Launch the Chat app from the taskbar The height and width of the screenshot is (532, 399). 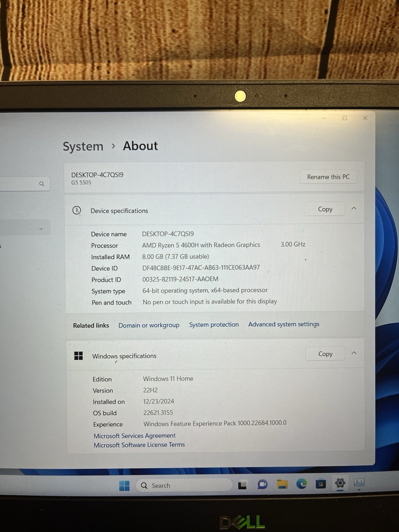click(262, 484)
